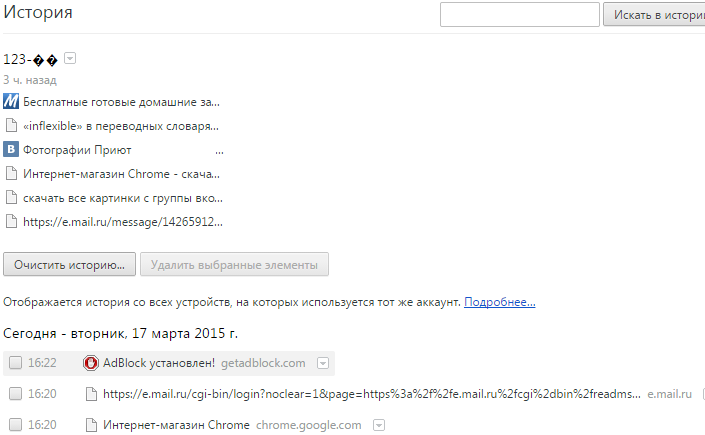Open the AdBlock установлен! history link
Image resolution: width=705 pixels, height=435 pixels.
(x=145, y=363)
